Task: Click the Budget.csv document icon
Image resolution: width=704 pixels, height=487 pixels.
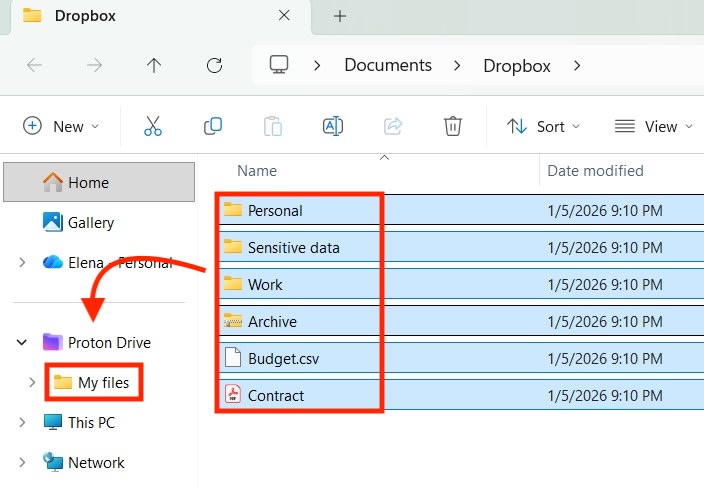Action: [x=233, y=357]
